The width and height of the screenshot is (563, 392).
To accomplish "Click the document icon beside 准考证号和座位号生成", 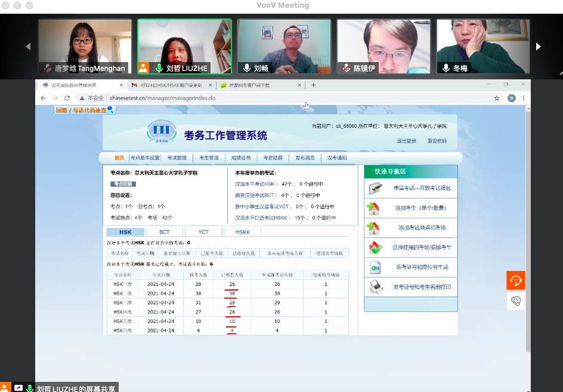I will (375, 267).
